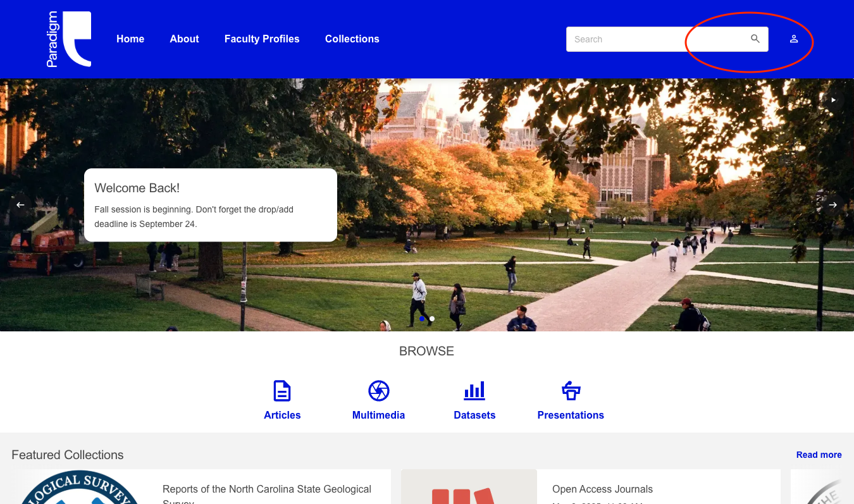Screen dimensions: 854x504
Task: Click Read more for Featured Collections
Action: [819, 455]
